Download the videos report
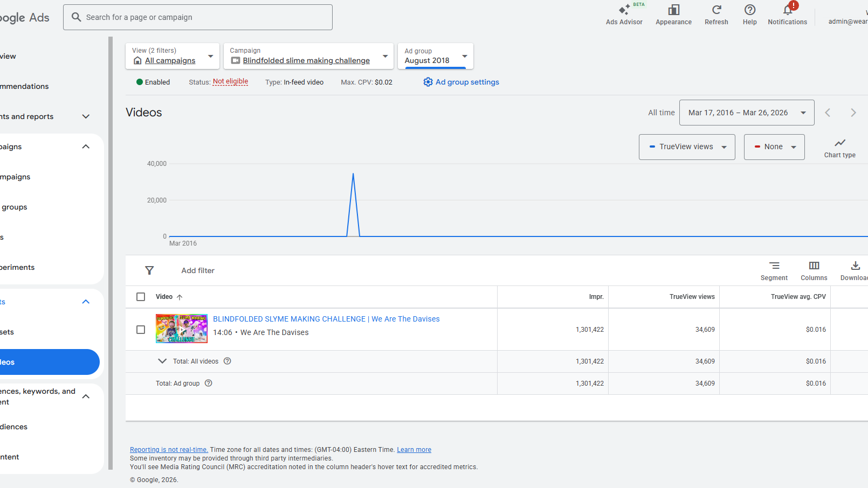Screen dimensions: 868x488 [855, 271]
